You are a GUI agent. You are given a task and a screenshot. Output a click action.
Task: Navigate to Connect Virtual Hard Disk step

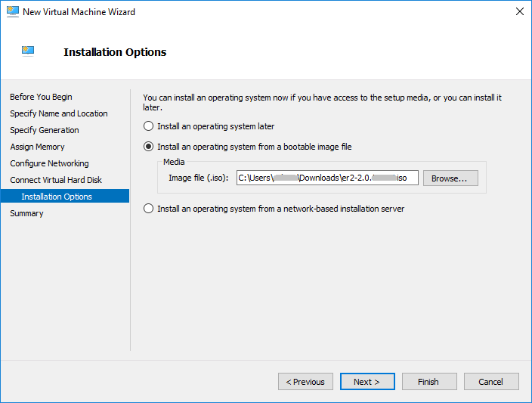pos(56,180)
